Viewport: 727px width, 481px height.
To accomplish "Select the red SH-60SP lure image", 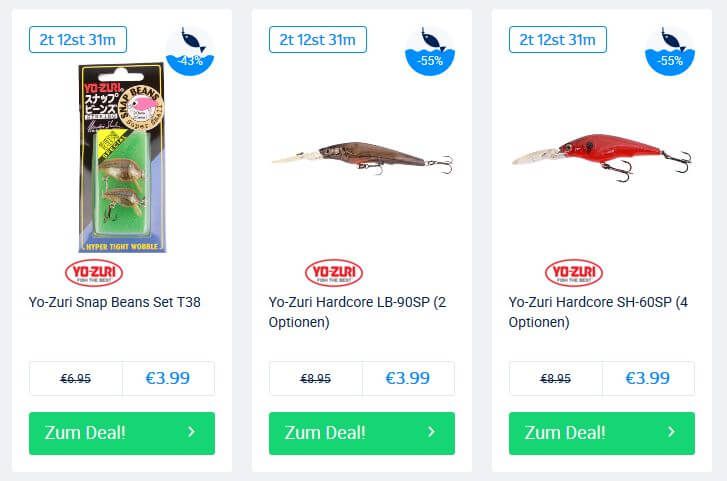I will 602,157.
